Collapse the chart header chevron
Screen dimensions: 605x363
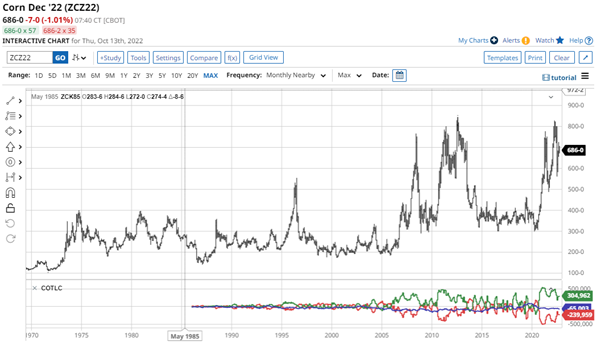click(x=551, y=97)
